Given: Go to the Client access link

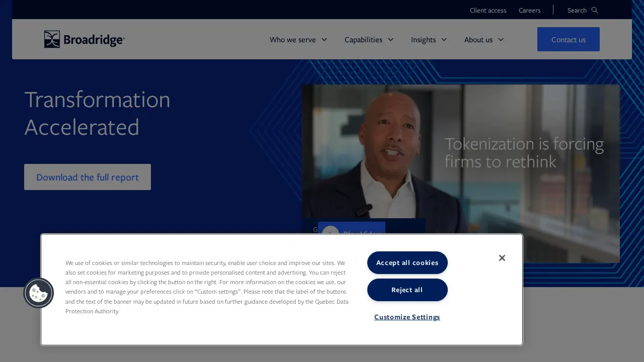Looking at the screenshot, I should pyautogui.click(x=488, y=10).
